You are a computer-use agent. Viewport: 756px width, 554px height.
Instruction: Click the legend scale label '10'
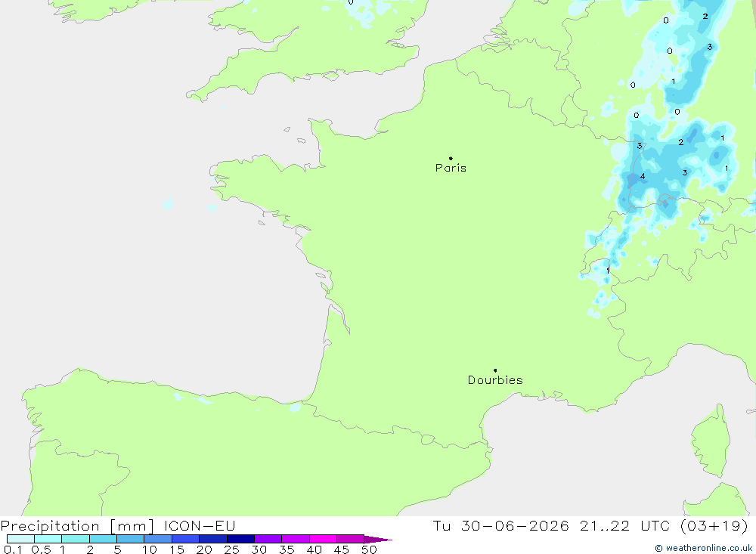pos(150,549)
